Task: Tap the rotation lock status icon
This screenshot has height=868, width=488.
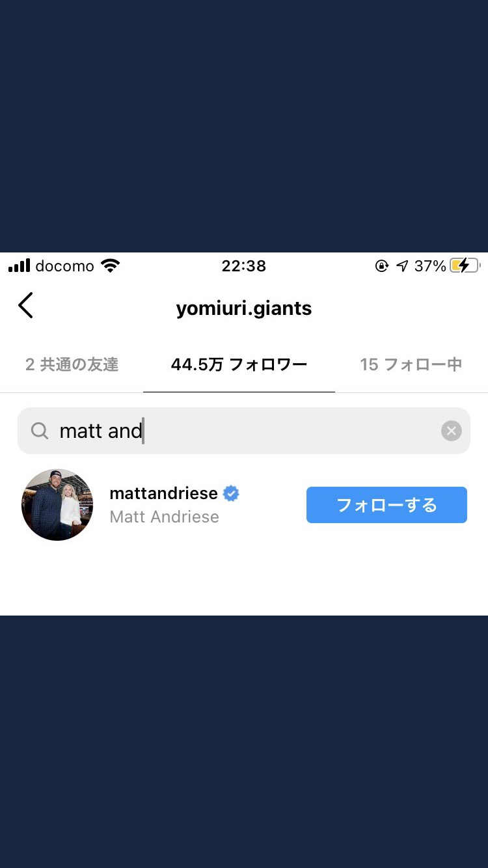Action: tap(382, 265)
